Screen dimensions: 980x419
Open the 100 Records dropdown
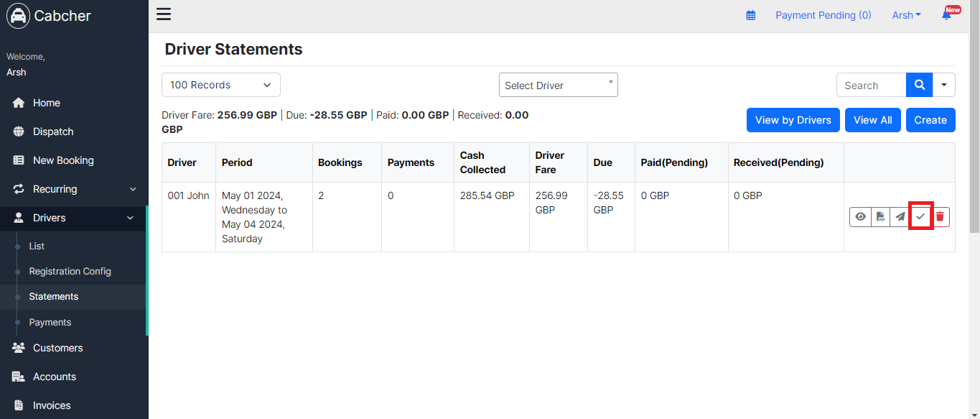click(x=221, y=85)
